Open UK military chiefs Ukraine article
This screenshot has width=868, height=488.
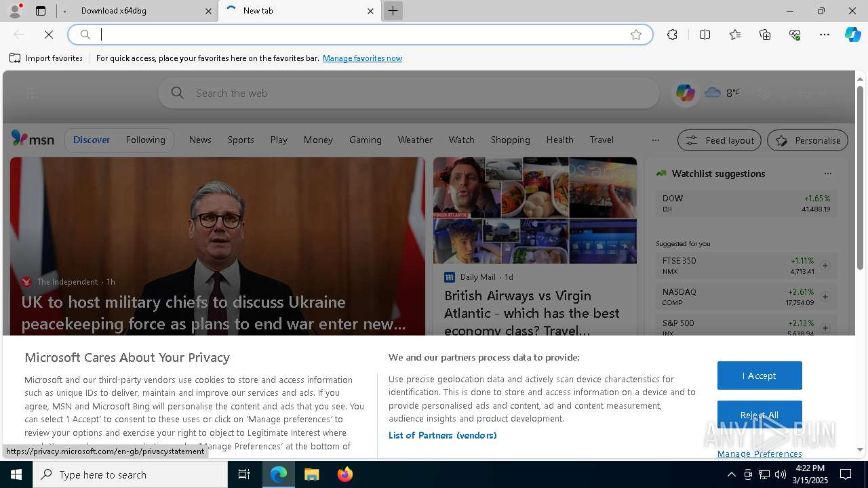[x=214, y=312]
